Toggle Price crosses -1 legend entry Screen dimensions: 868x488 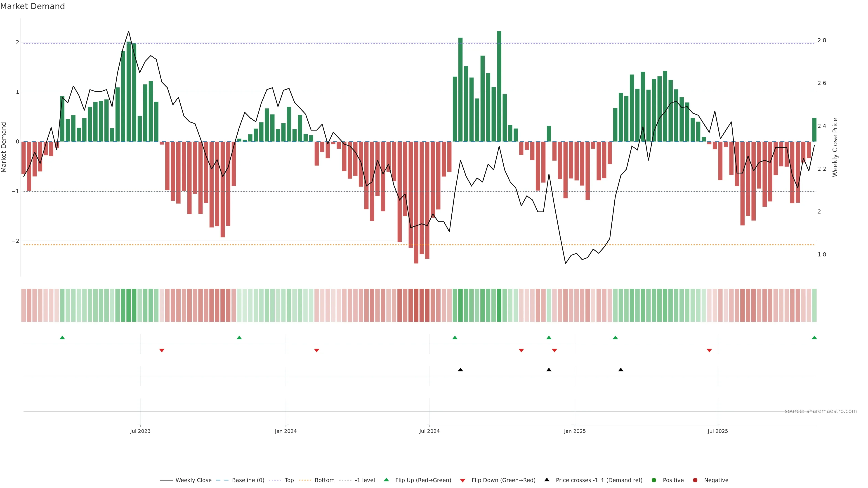pyautogui.click(x=599, y=480)
